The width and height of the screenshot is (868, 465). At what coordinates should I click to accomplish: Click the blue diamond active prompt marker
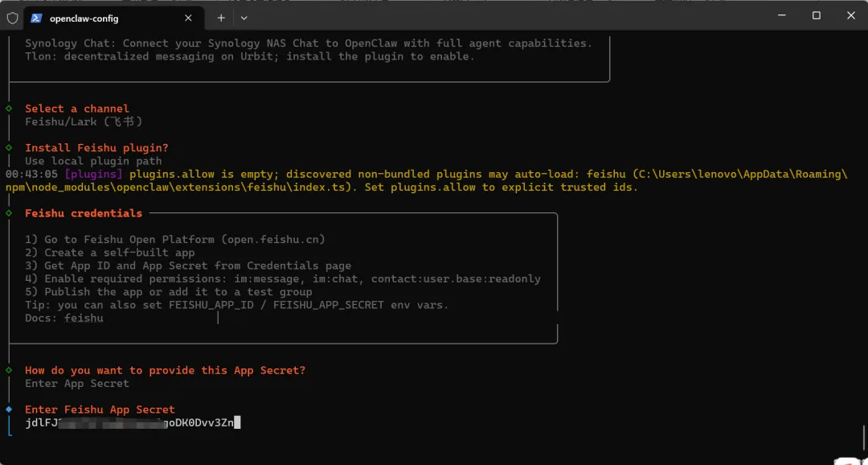(9, 409)
